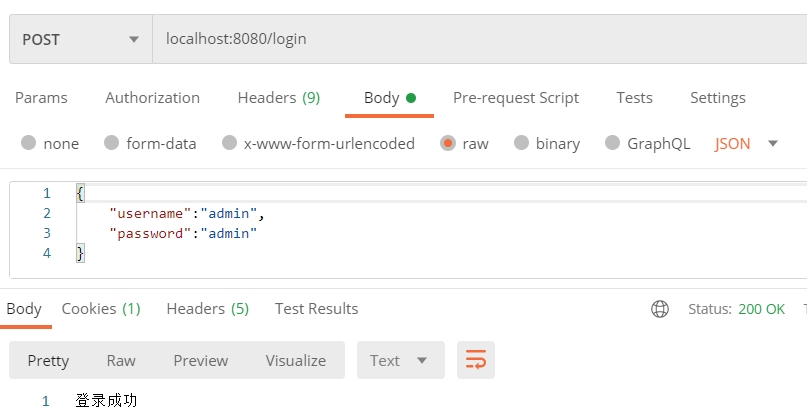Click the "password":"admin" line in editor
This screenshot has width=807, height=419.
tap(183, 233)
